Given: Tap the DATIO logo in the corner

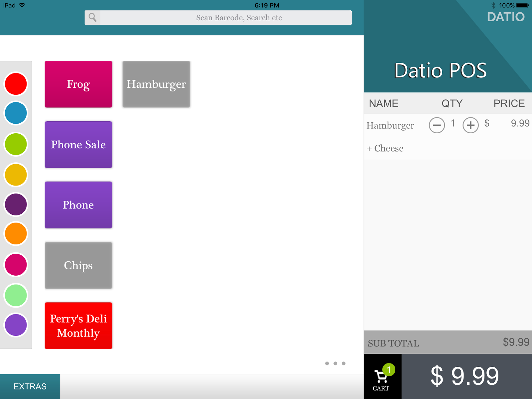Looking at the screenshot, I should click(506, 17).
